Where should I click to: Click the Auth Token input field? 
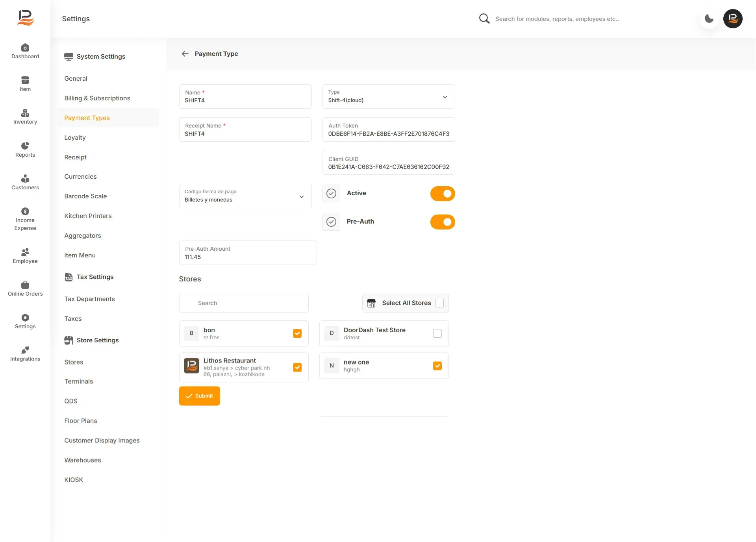pyautogui.click(x=389, y=129)
